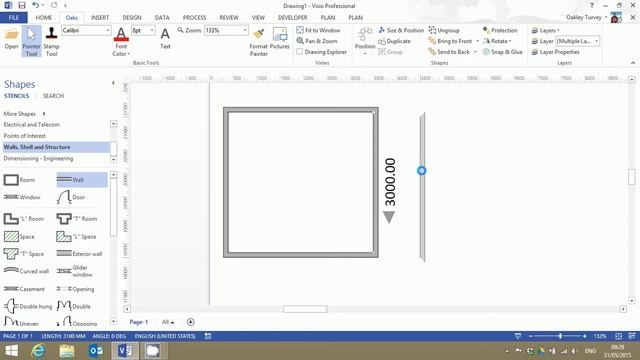Open the font name dropdown
The width and height of the screenshot is (640, 360).
[108, 31]
